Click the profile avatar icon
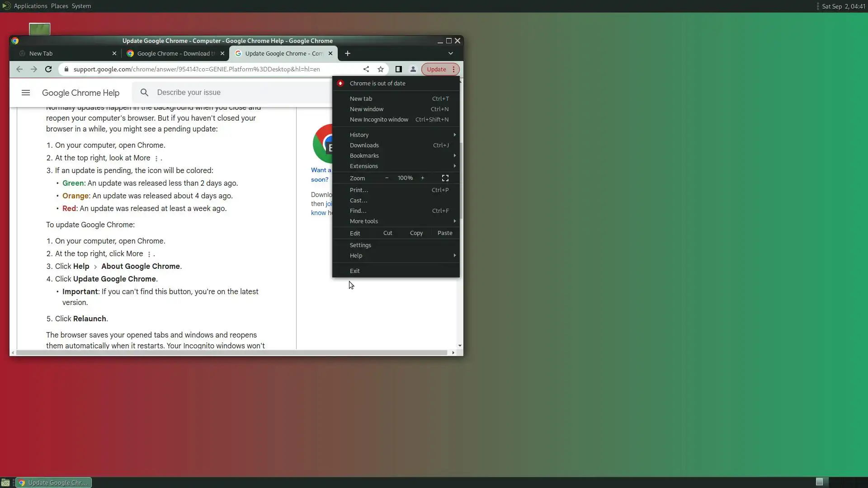Viewport: 868px width, 488px height. pyautogui.click(x=413, y=69)
